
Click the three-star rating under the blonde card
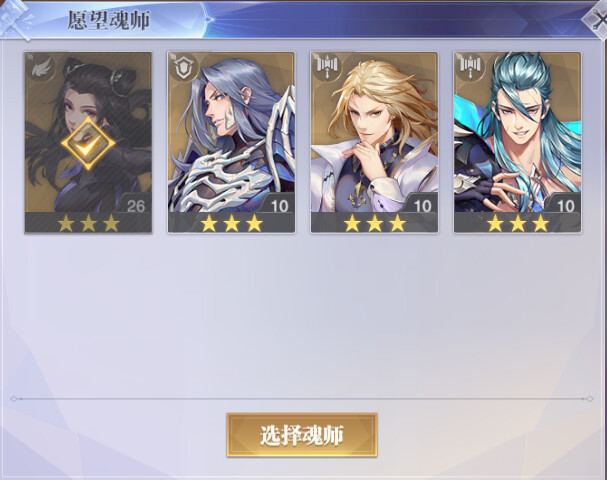tap(374, 223)
